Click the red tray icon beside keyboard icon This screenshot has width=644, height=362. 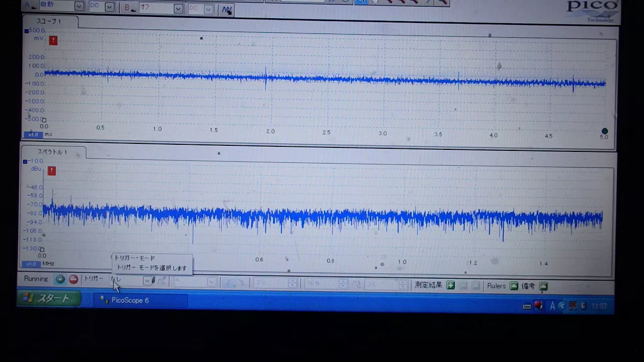coord(538,305)
